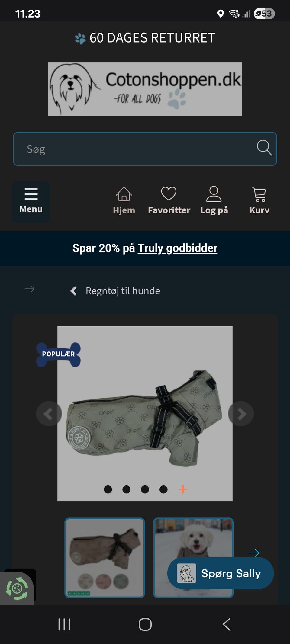Show next product image arrow
Viewport: 290px width, 644px height.
coord(241,414)
